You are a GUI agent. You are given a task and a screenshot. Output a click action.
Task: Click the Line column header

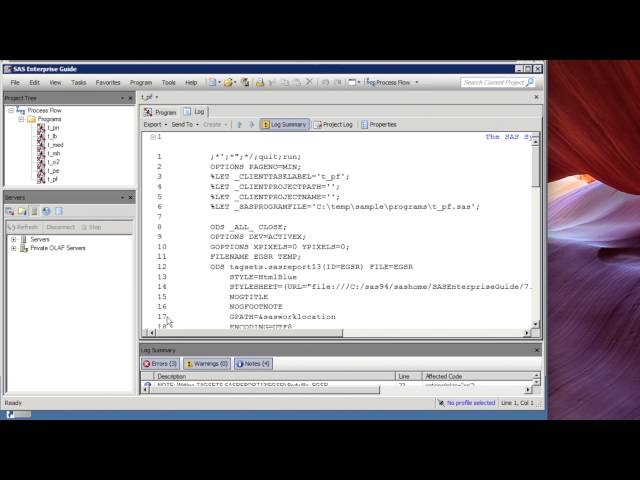click(409, 376)
